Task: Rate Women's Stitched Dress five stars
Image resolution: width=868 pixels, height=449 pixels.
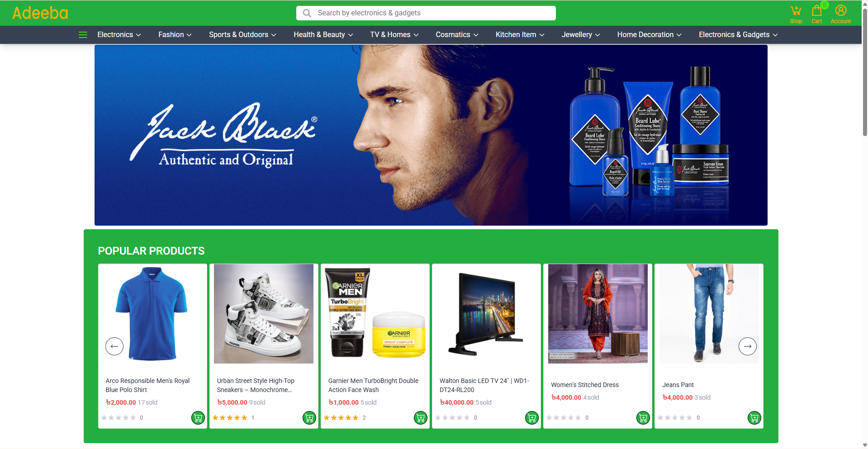Action: tap(578, 418)
